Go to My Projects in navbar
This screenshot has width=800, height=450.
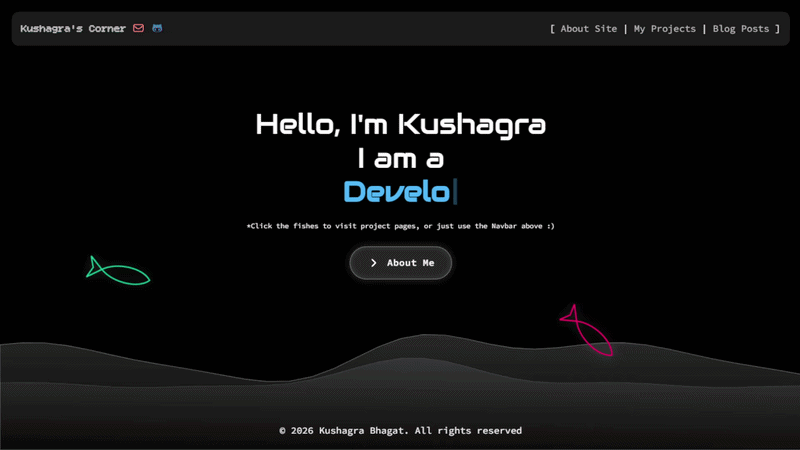tap(664, 29)
